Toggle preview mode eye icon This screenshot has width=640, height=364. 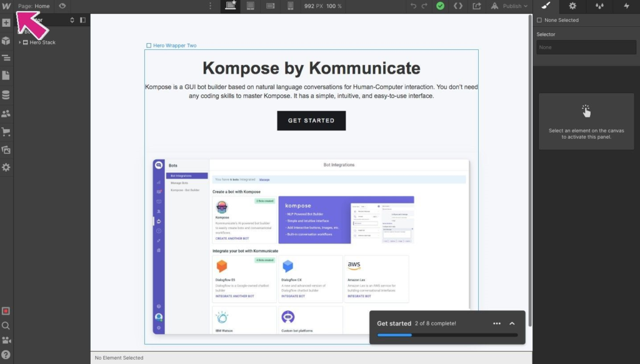(x=62, y=6)
